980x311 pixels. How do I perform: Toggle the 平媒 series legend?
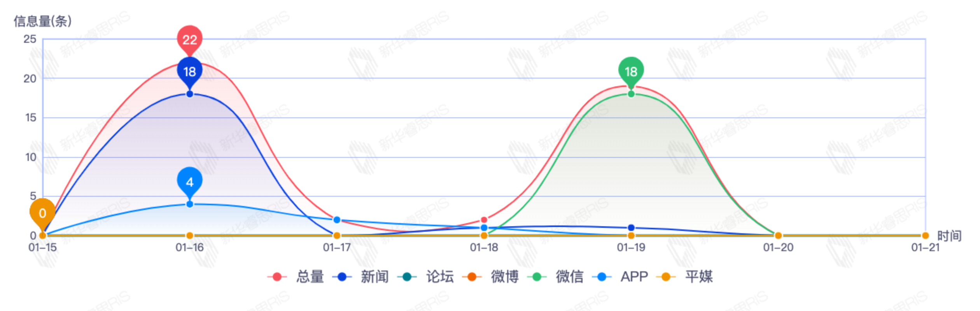[685, 277]
